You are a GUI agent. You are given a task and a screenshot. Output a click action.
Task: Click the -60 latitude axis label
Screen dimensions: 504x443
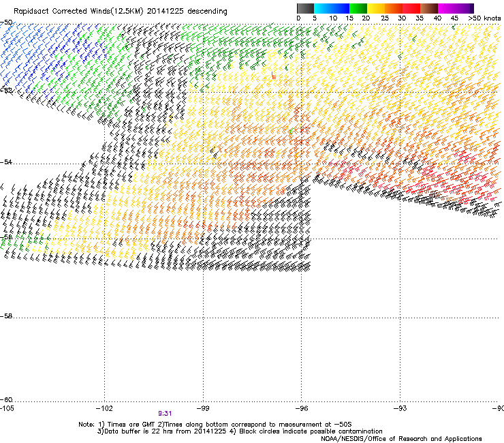coord(6,400)
